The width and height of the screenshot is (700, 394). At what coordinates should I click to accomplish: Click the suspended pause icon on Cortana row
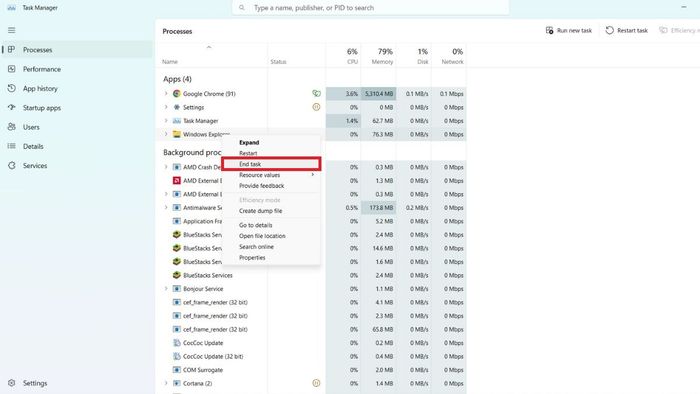click(316, 383)
